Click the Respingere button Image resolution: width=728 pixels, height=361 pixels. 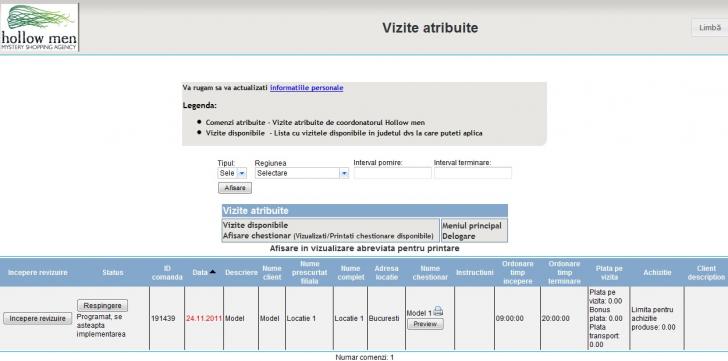click(102, 306)
